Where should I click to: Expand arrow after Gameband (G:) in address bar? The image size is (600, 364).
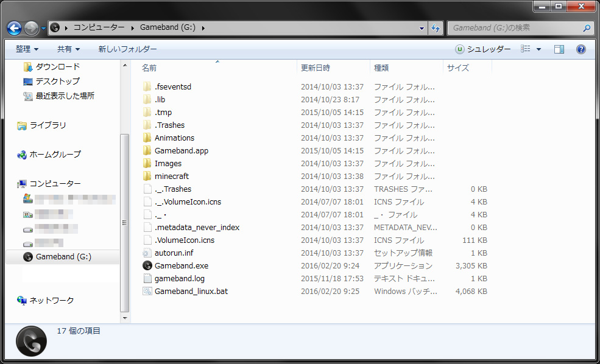[203, 28]
